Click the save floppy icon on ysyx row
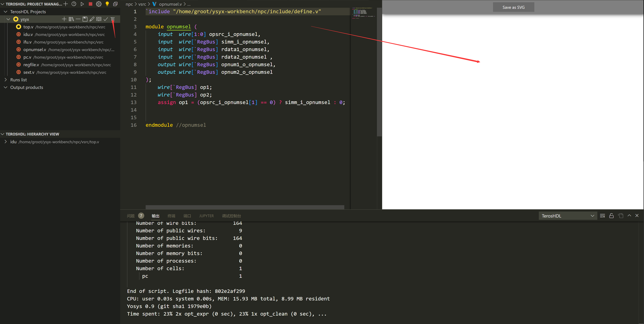The image size is (644, 324). [x=85, y=19]
